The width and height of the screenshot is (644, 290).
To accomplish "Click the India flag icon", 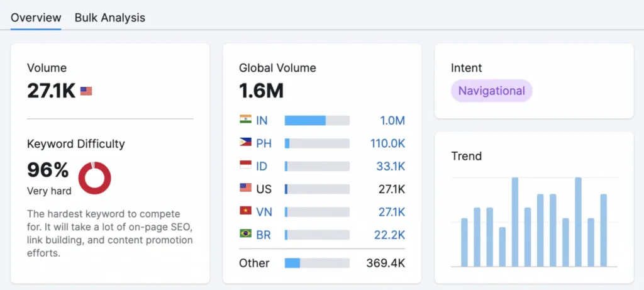I will pos(246,120).
